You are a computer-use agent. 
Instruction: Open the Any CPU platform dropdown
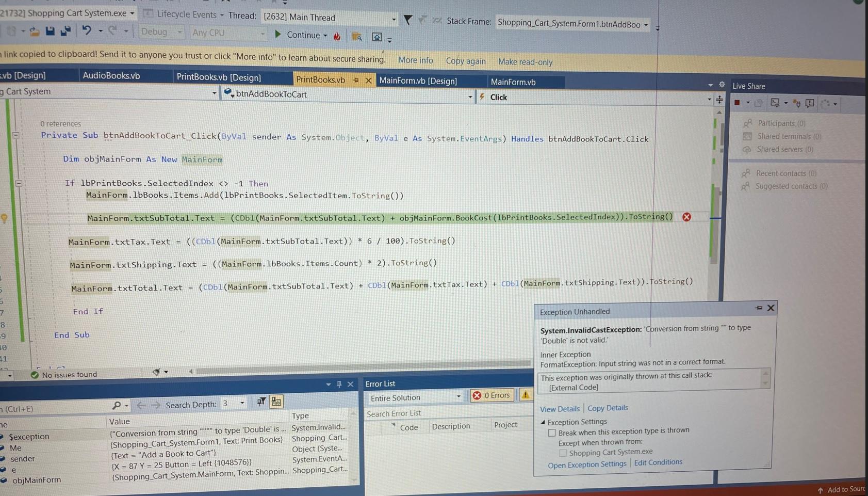coord(263,34)
